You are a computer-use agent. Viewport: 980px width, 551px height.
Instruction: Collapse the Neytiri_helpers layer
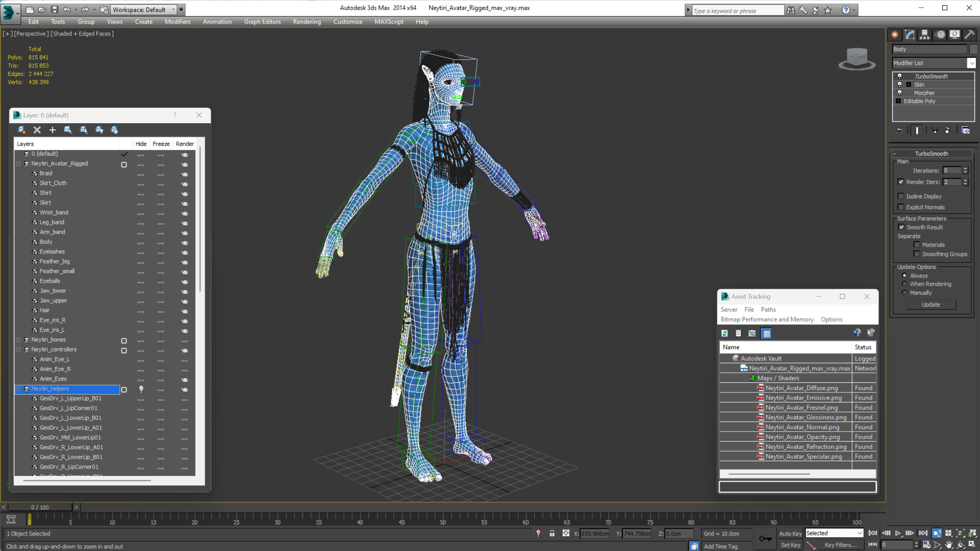click(x=18, y=389)
